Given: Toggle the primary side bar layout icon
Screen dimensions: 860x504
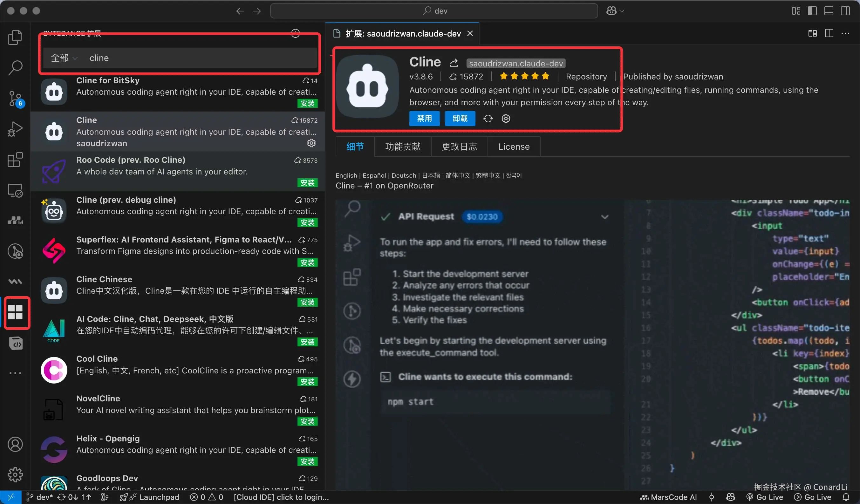Looking at the screenshot, I should 812,11.
